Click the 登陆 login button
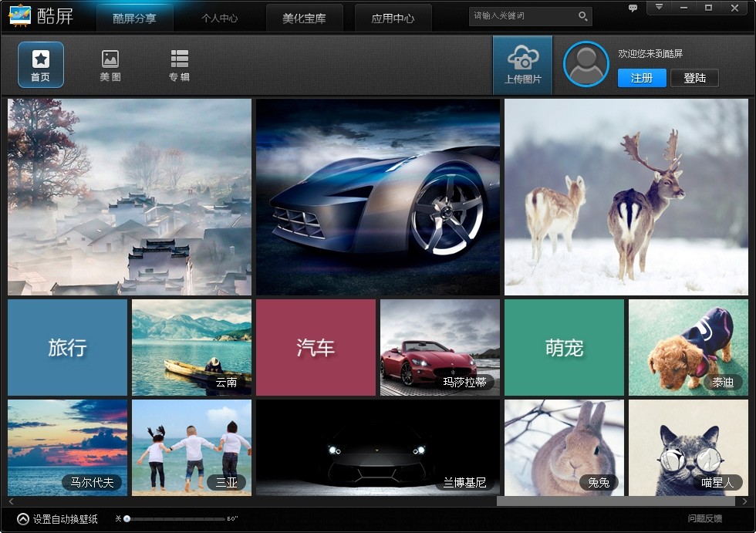Image resolution: width=756 pixels, height=533 pixels. click(694, 78)
